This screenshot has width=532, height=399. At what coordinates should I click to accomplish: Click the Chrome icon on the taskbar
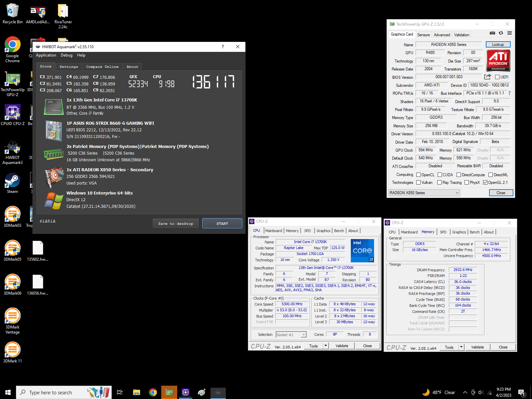pos(153,392)
